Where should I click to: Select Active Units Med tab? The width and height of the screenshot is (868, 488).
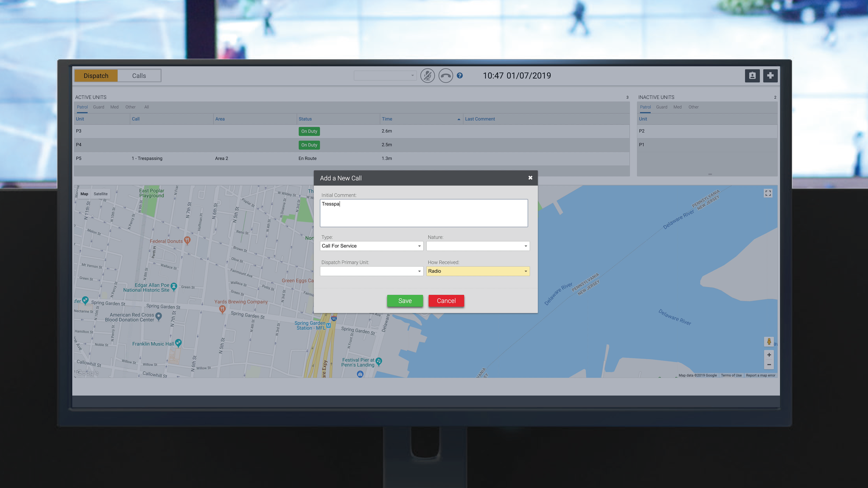tap(114, 107)
